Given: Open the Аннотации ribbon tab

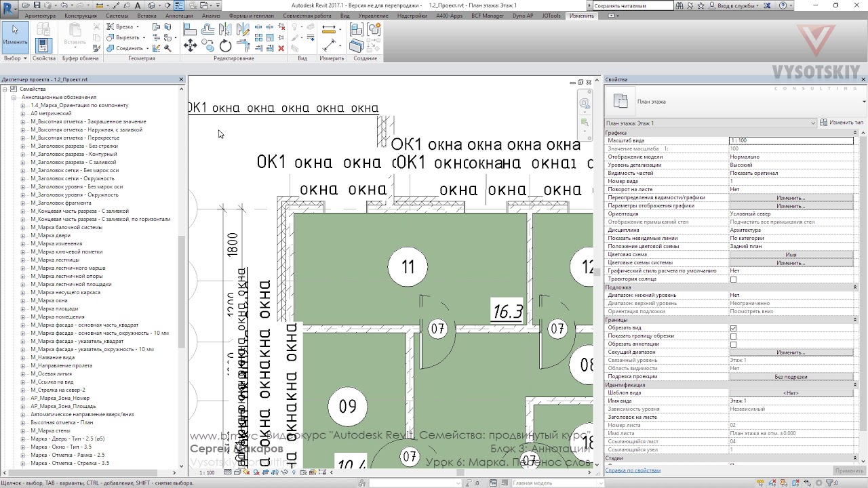Looking at the screenshot, I should point(179,16).
